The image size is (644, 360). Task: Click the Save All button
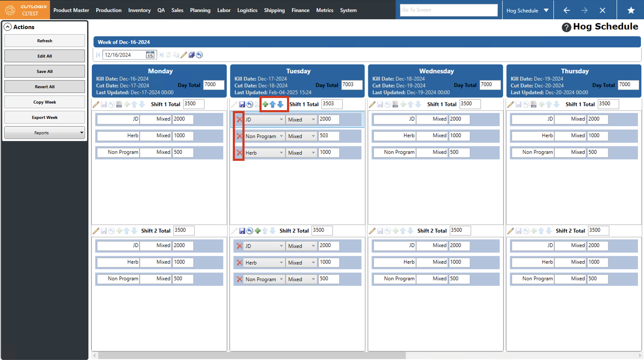click(x=45, y=71)
